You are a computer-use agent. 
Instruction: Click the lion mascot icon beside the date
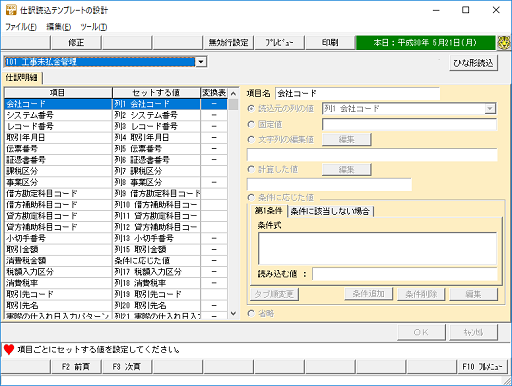504,43
